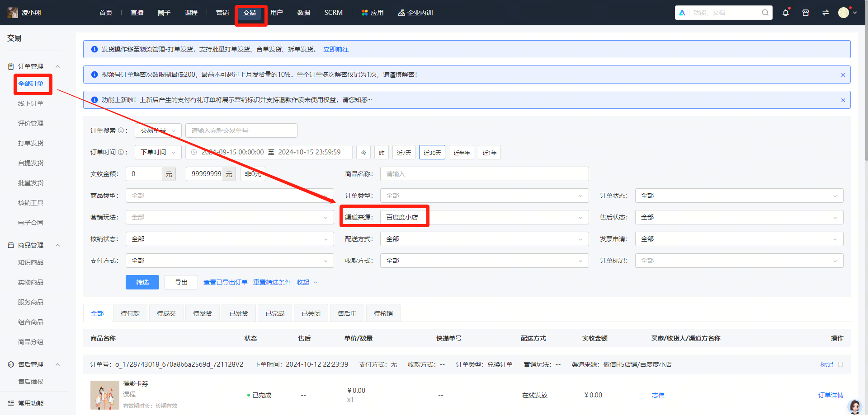Open the 交易单号 search type dropdown
The image size is (868, 415).
(158, 131)
